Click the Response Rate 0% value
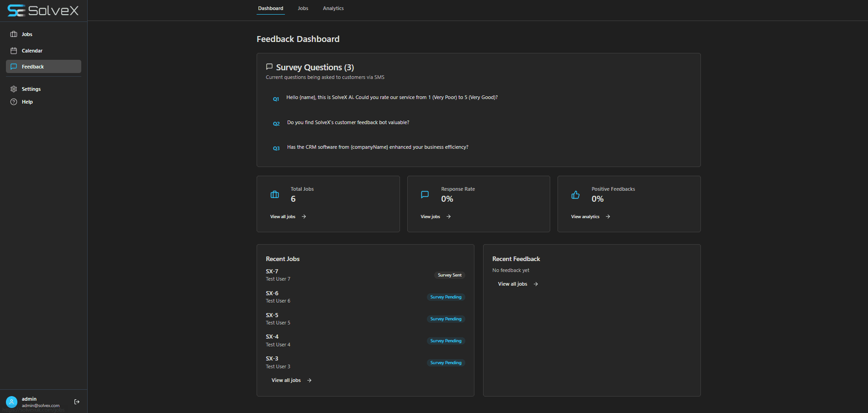The height and width of the screenshot is (413, 868). point(447,199)
